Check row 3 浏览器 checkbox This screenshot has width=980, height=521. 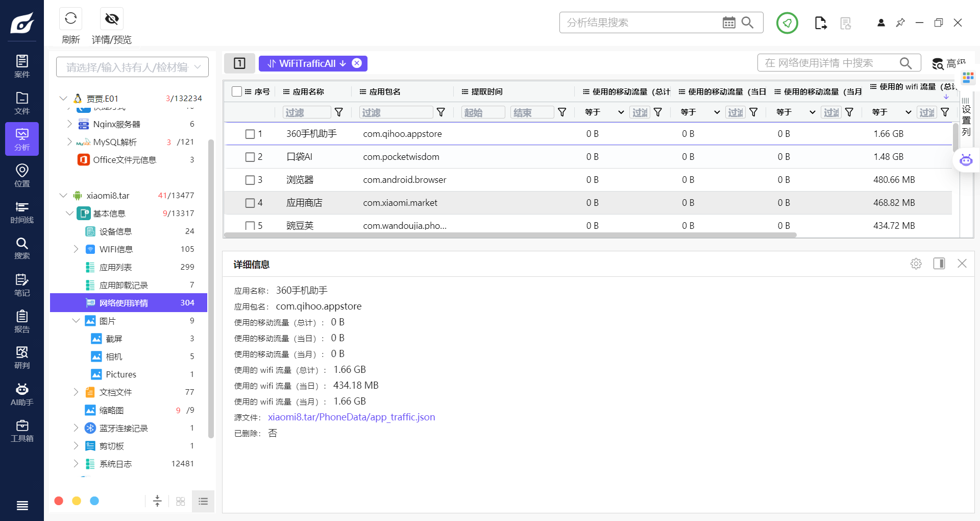click(250, 180)
